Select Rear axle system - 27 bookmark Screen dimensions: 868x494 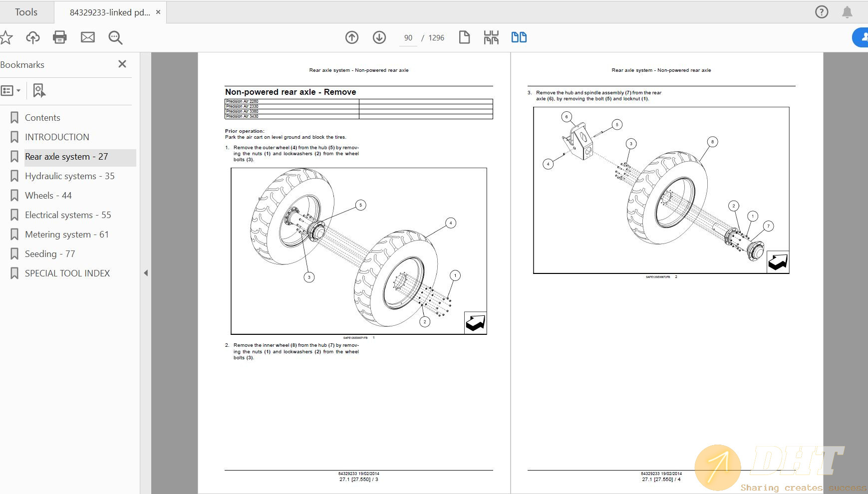click(x=66, y=157)
